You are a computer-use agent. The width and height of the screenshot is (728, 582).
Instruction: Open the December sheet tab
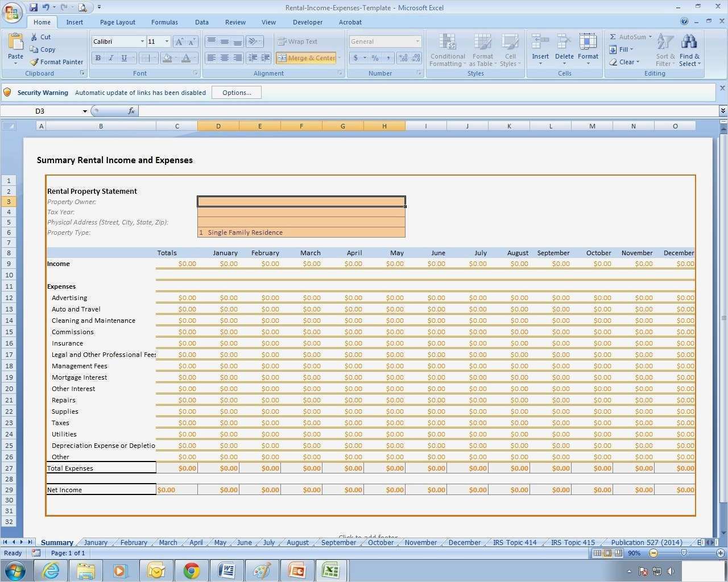point(464,542)
